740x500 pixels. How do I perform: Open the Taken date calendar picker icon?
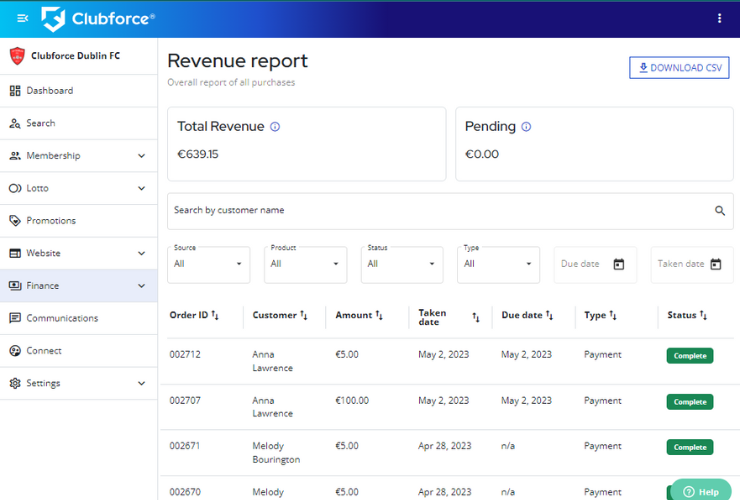coord(715,264)
